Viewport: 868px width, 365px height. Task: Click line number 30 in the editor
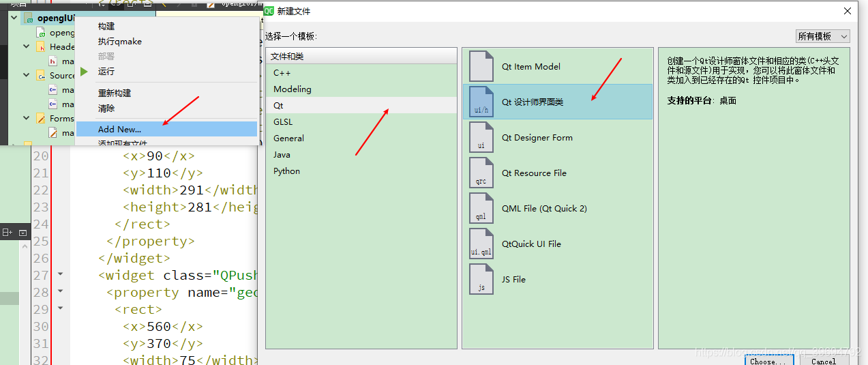pyautogui.click(x=41, y=326)
